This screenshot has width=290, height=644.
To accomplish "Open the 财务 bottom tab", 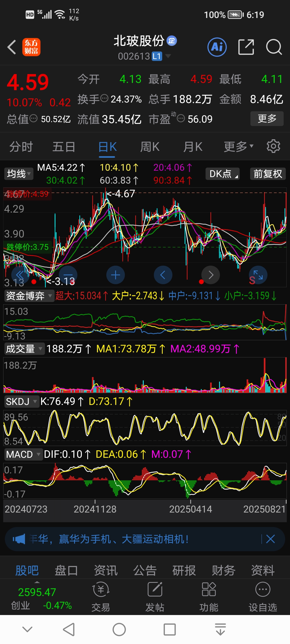I will coord(223,570).
